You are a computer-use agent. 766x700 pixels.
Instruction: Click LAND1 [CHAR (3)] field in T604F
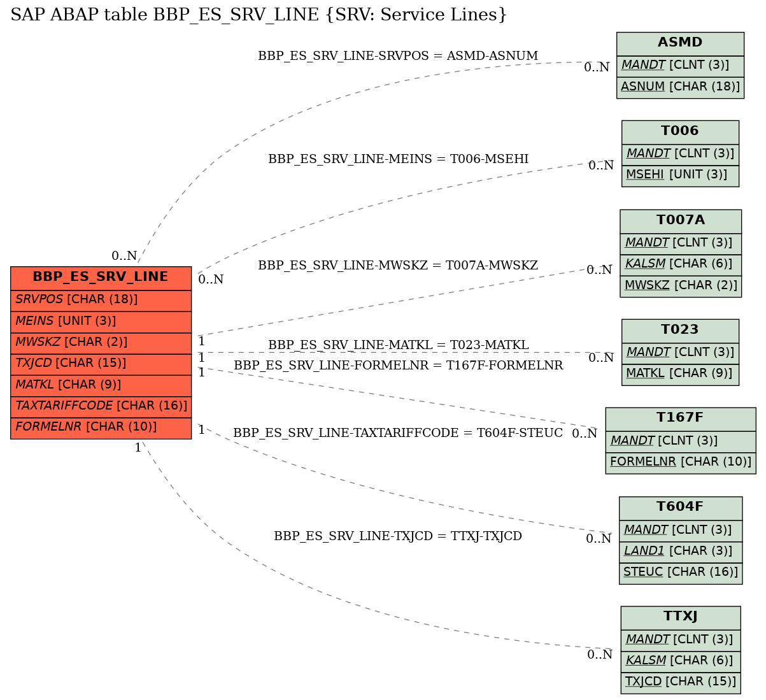click(x=681, y=552)
